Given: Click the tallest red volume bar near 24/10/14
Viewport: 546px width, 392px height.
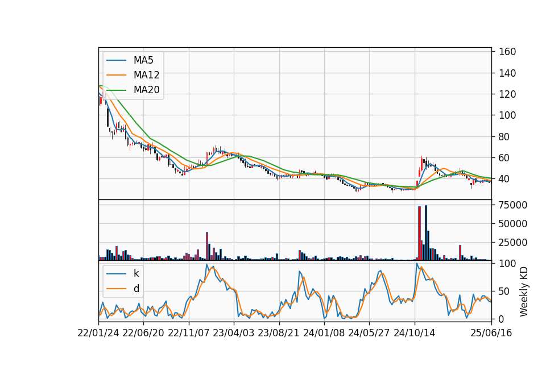Looking at the screenshot, I should [419, 233].
